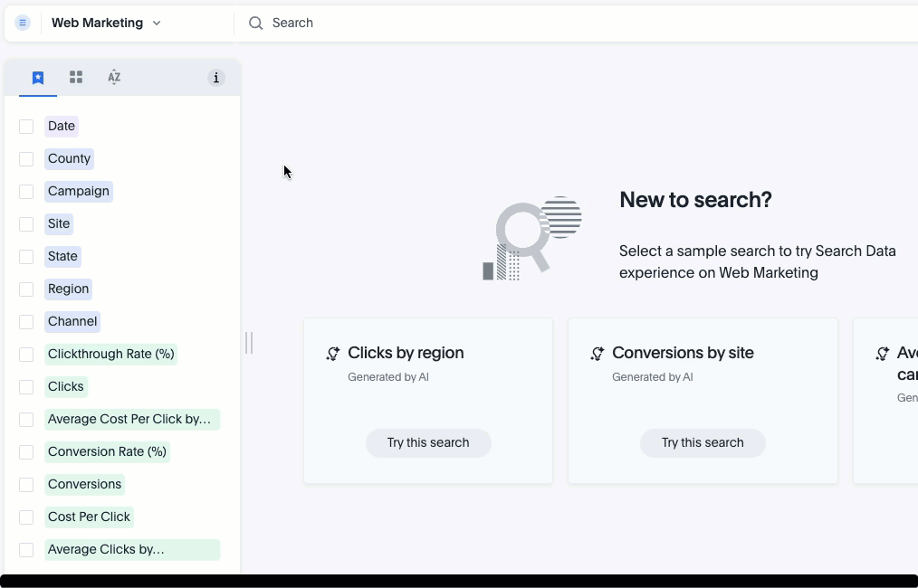This screenshot has height=588, width=918.
Task: Enable the Conversions field checkbox
Action: pos(26,484)
